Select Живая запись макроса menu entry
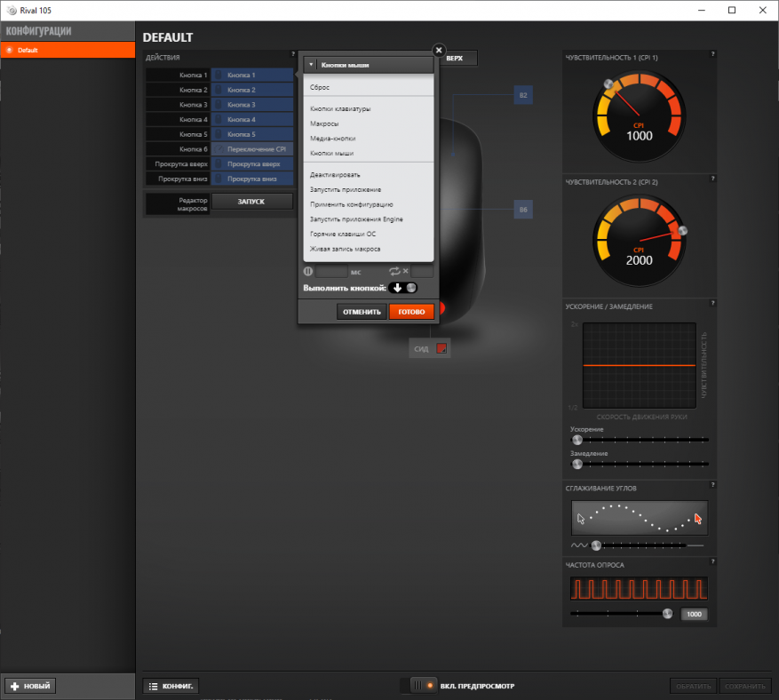This screenshot has height=700, width=779. [x=368, y=249]
